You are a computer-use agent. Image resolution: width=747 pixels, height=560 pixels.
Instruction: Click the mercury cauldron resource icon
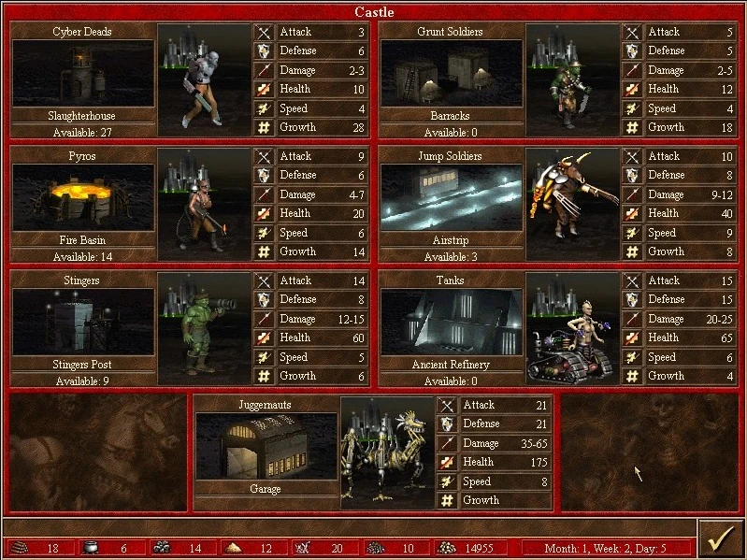point(91,548)
